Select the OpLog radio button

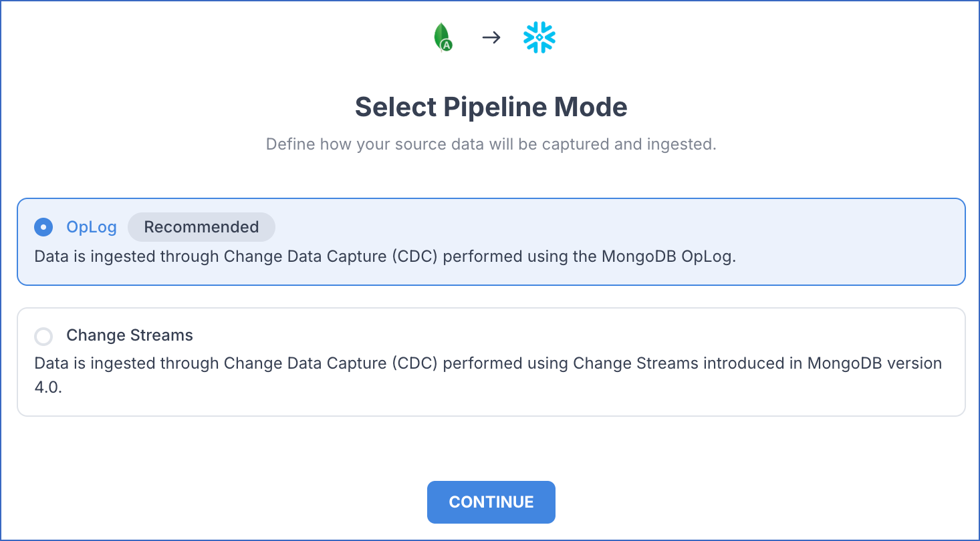pyautogui.click(x=43, y=227)
